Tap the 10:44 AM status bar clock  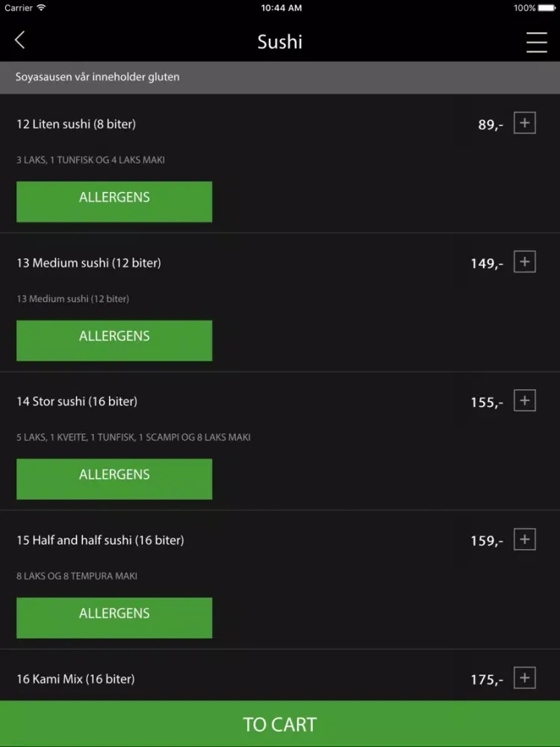(281, 8)
